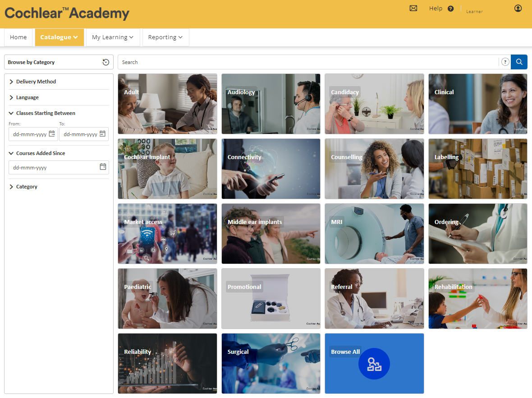Open the Courses Added Since calendar icon
The image size is (532, 398).
103,167
